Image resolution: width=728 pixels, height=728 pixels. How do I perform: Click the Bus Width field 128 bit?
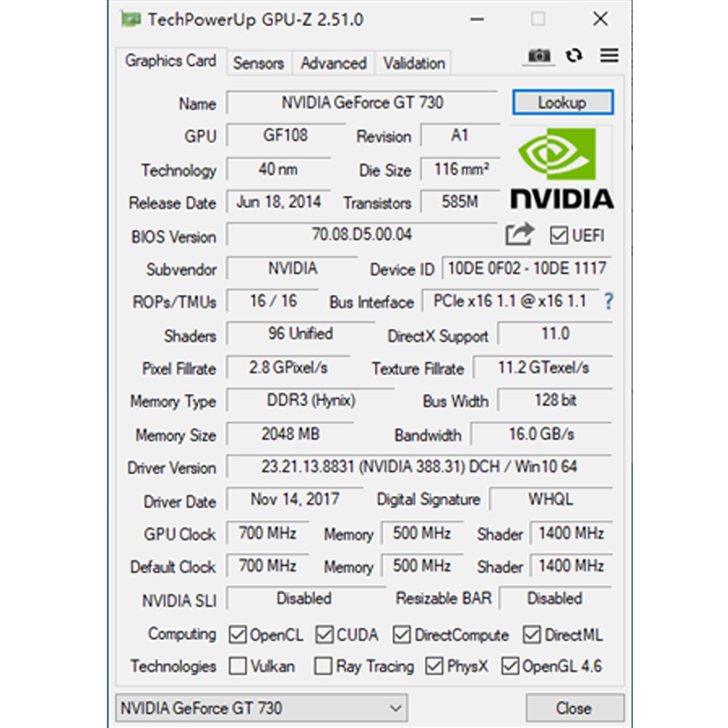tap(555, 400)
